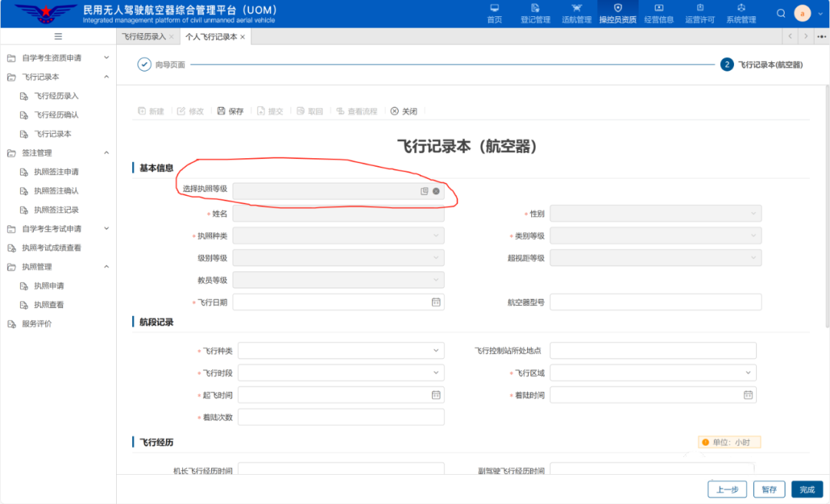Open 飞行经历确认 in the sidebar

pos(56,115)
